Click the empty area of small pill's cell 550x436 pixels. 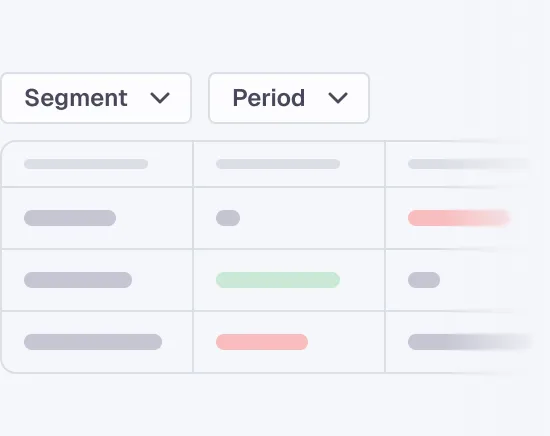tap(312, 218)
